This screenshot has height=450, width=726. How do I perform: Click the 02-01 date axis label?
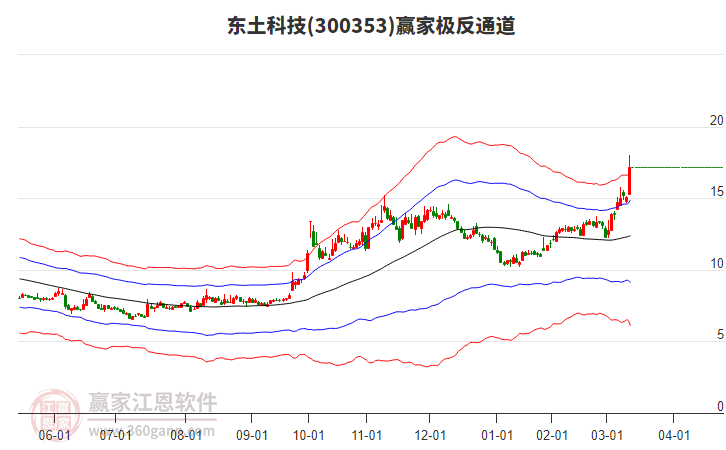coord(552,436)
